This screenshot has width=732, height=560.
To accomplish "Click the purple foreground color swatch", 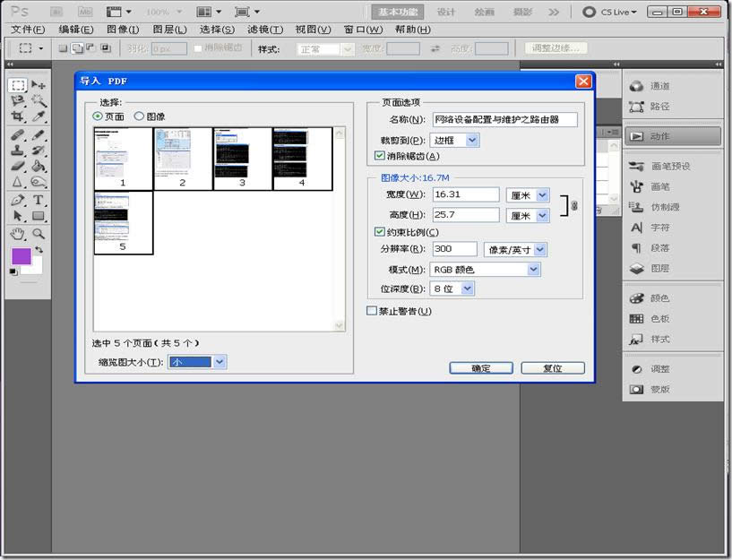I will click(20, 257).
